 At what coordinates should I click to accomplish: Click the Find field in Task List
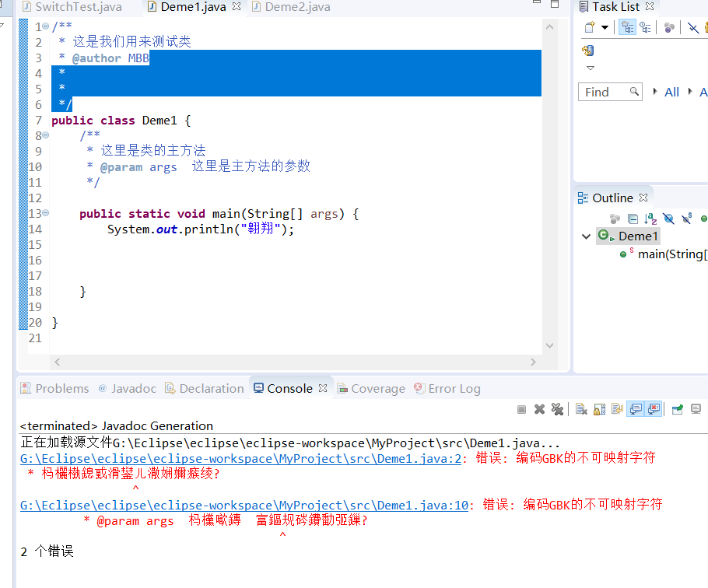[610, 92]
